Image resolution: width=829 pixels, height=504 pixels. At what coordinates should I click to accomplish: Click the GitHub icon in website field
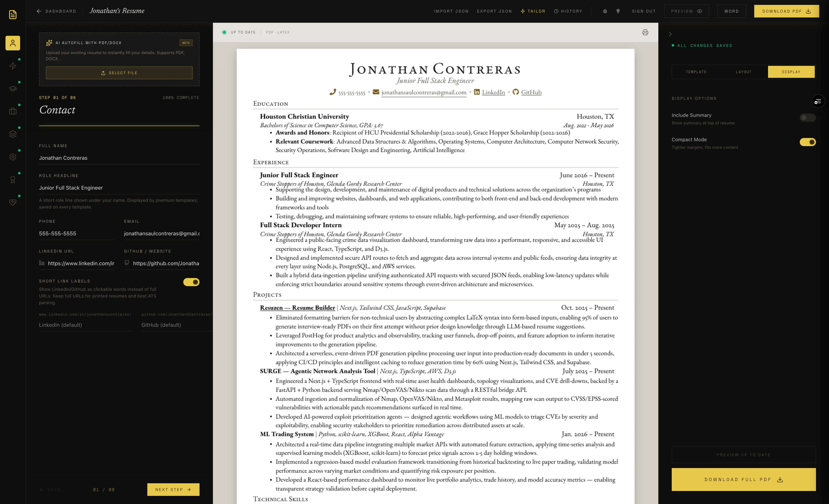pos(127,263)
